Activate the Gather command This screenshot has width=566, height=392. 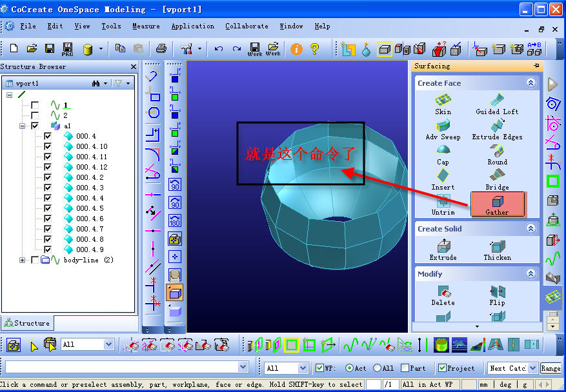[x=498, y=204]
